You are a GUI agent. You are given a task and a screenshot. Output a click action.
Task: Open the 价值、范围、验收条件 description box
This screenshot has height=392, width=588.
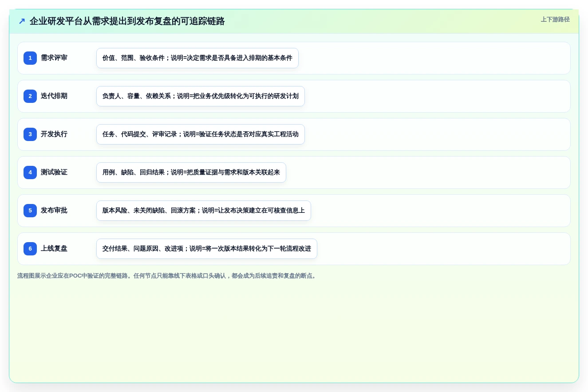(197, 58)
